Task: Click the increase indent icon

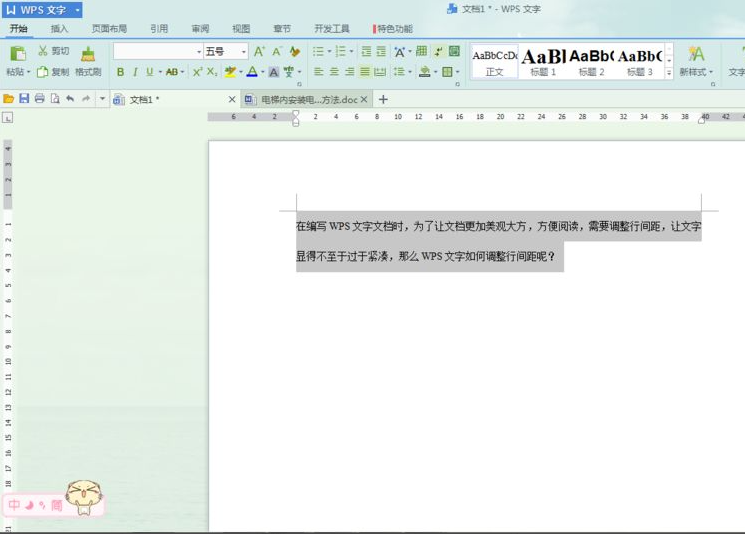Action: click(x=381, y=51)
